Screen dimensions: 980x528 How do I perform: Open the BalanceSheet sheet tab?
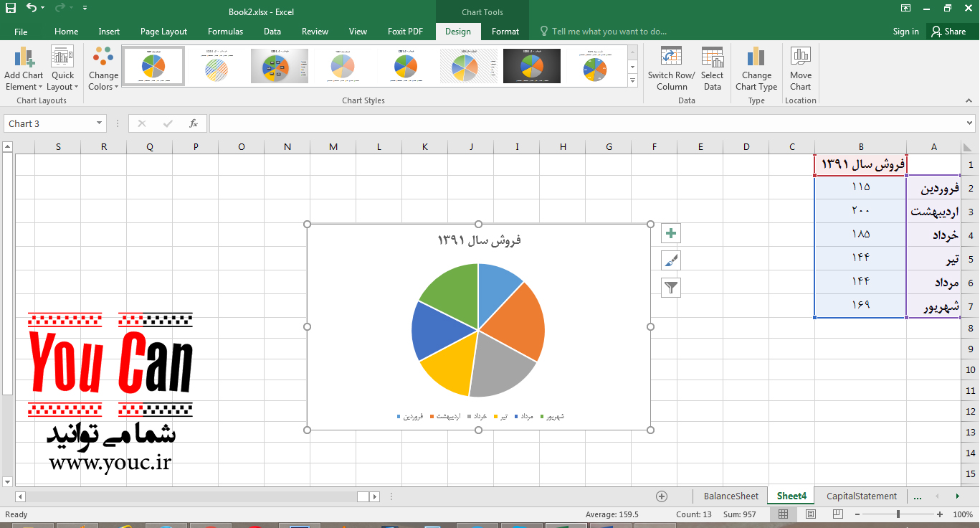(731, 496)
